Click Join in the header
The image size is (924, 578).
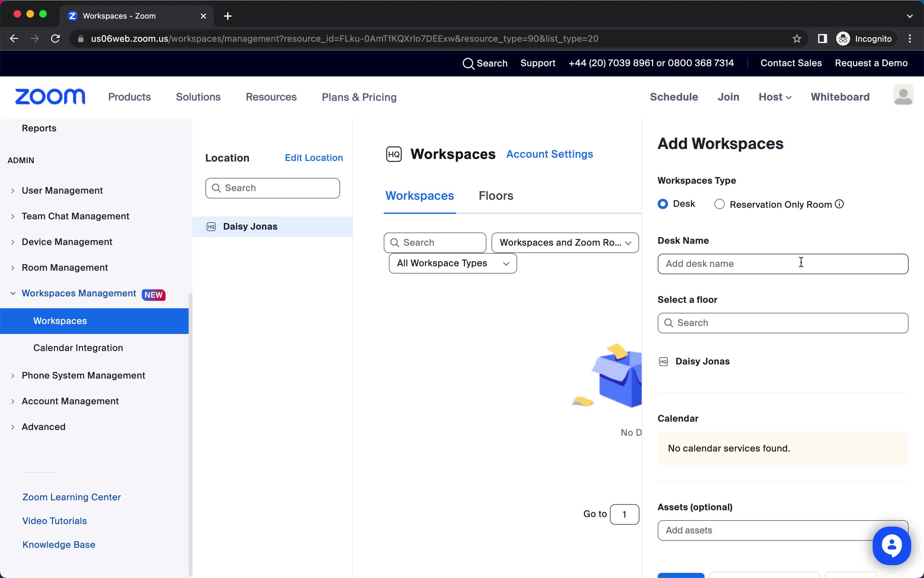[x=728, y=97]
